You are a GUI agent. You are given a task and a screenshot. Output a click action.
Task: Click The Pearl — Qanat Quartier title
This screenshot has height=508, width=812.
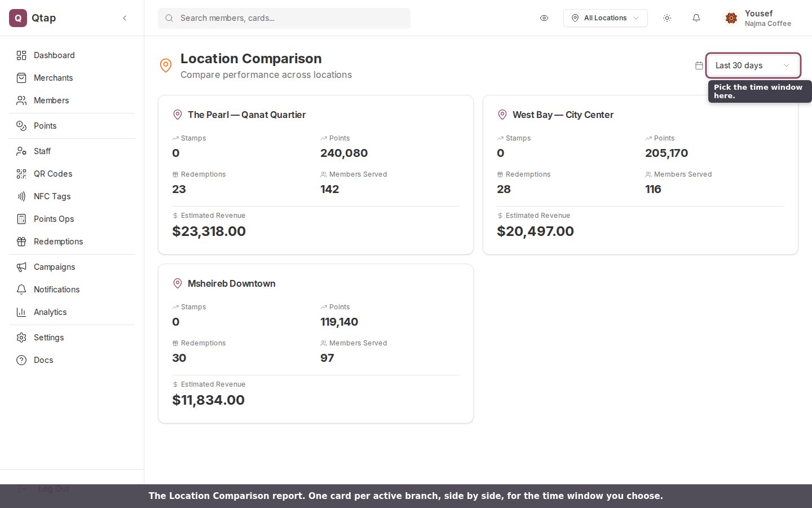point(246,115)
